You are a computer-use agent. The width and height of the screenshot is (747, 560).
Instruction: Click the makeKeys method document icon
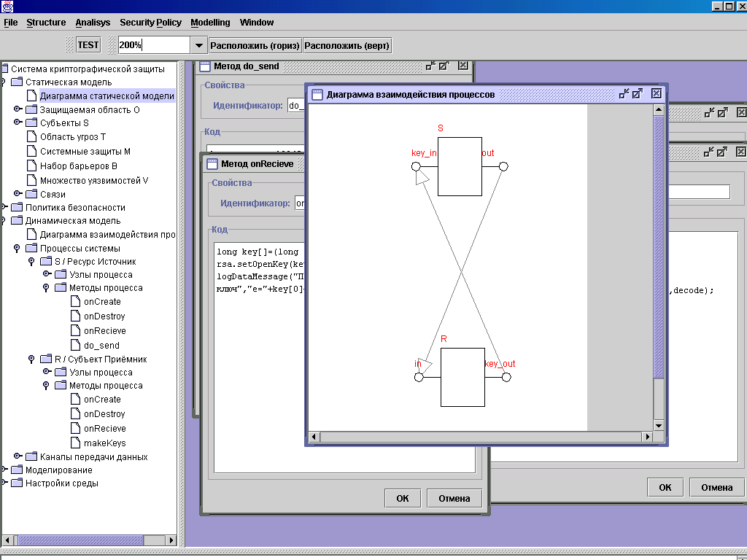click(x=75, y=443)
